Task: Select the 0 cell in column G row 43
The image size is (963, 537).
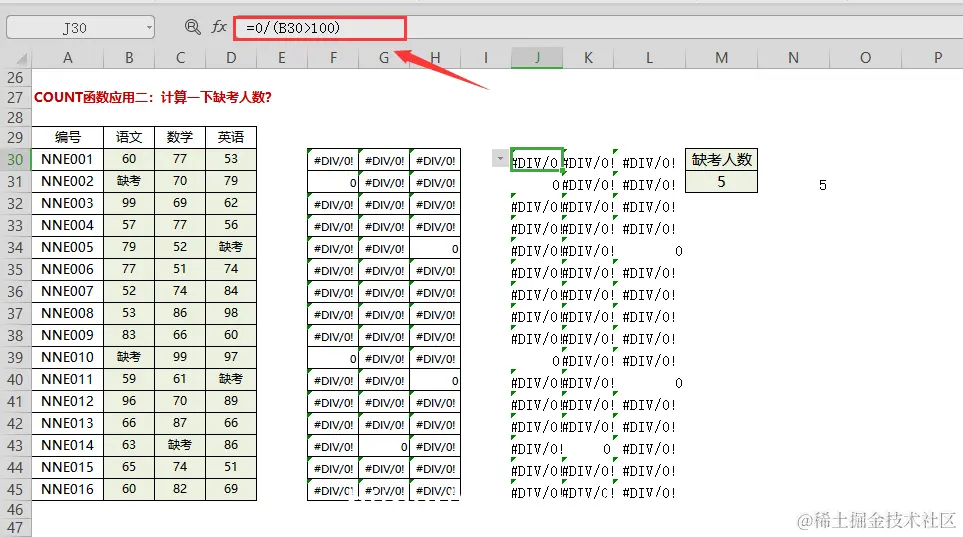Action: (384, 447)
